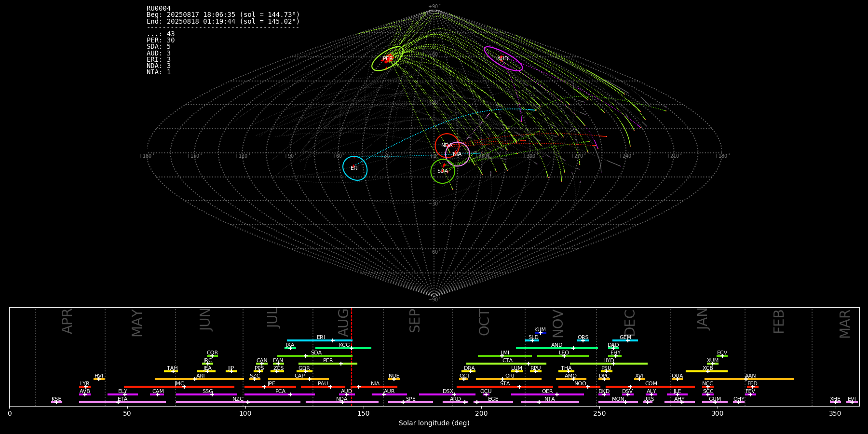Click the 'ERI: 3' count in the legend

(x=159, y=59)
